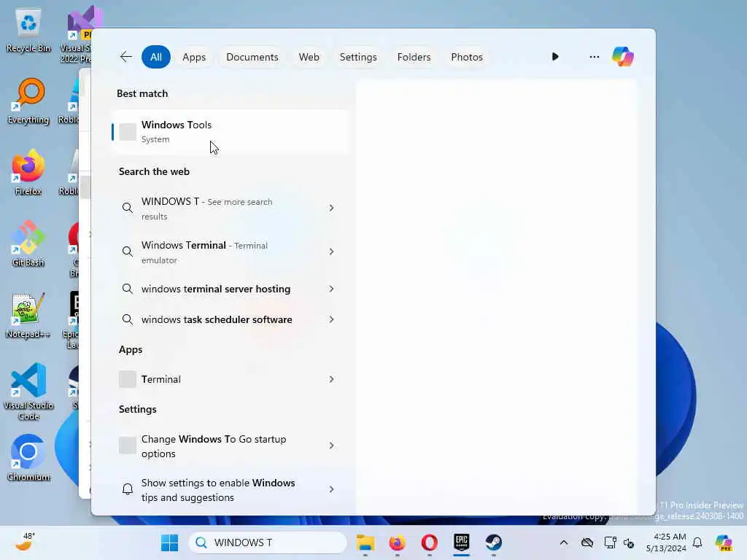Open Visual Studio Code desktop shortcut

pos(28,392)
